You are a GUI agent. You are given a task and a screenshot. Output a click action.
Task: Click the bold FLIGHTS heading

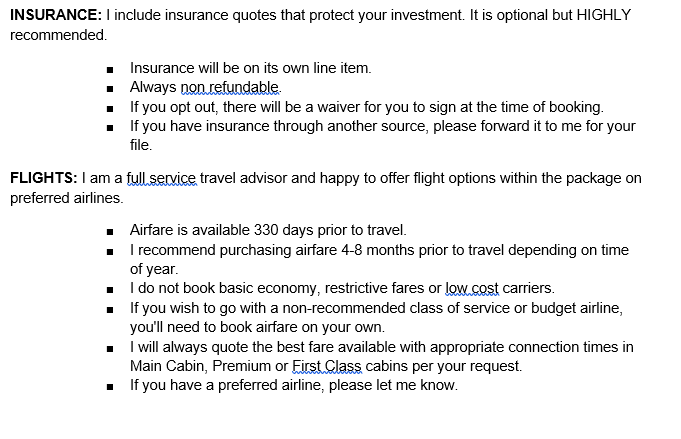click(x=43, y=179)
